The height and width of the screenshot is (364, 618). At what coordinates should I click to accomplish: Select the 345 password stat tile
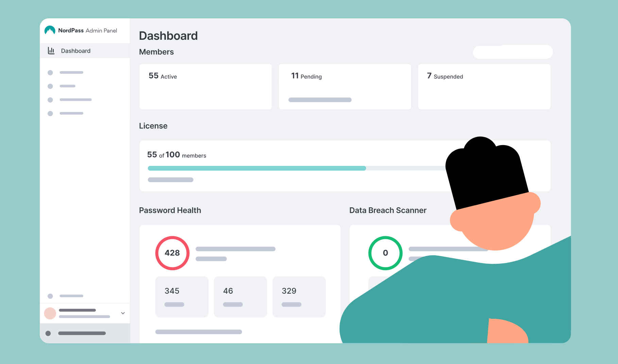182,296
